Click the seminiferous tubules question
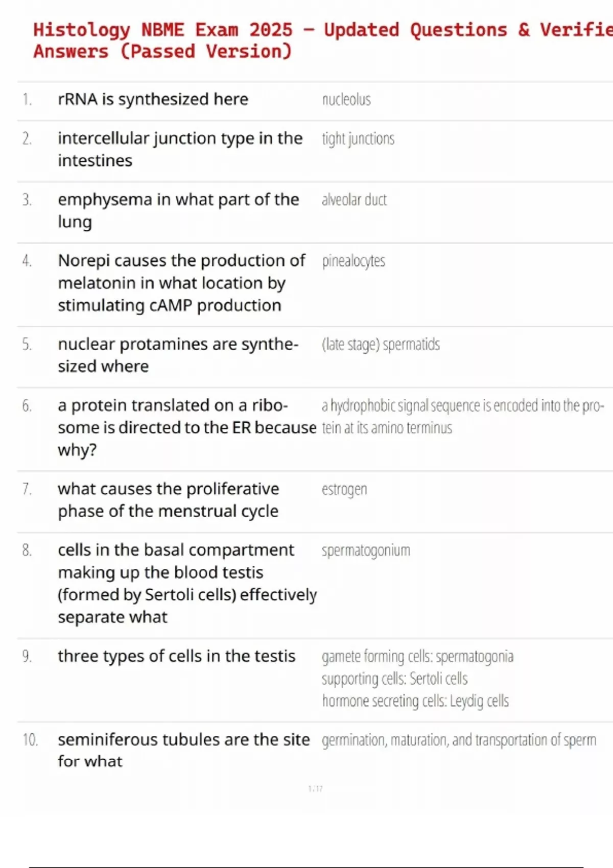Image resolution: width=613 pixels, height=868 pixels. click(x=183, y=750)
